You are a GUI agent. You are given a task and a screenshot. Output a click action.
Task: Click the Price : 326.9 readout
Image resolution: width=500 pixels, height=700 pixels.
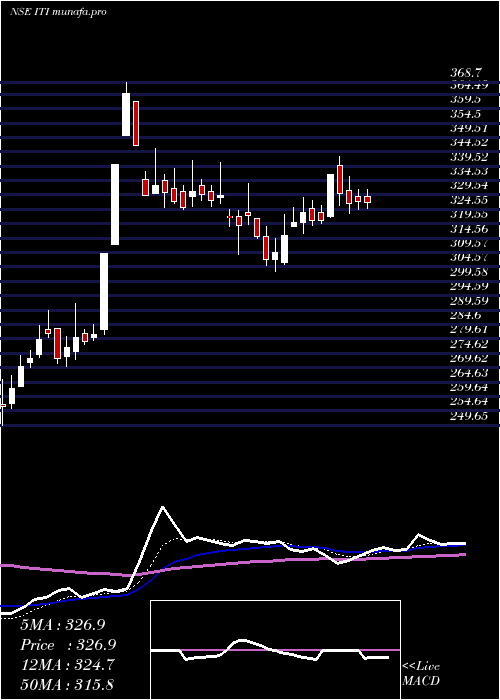[x=68, y=645]
